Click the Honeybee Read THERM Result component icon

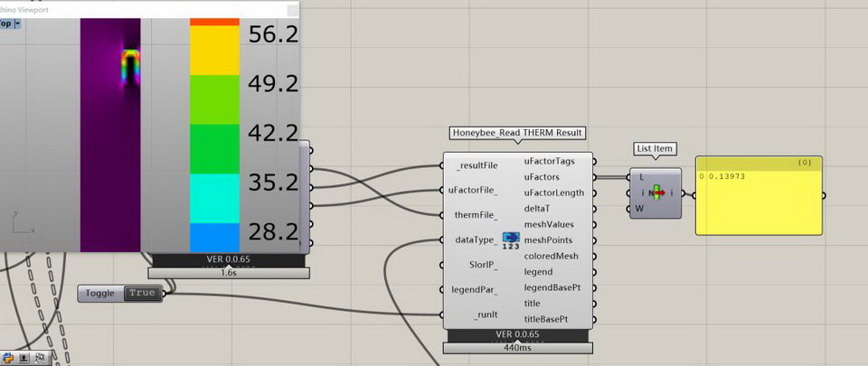(511, 239)
